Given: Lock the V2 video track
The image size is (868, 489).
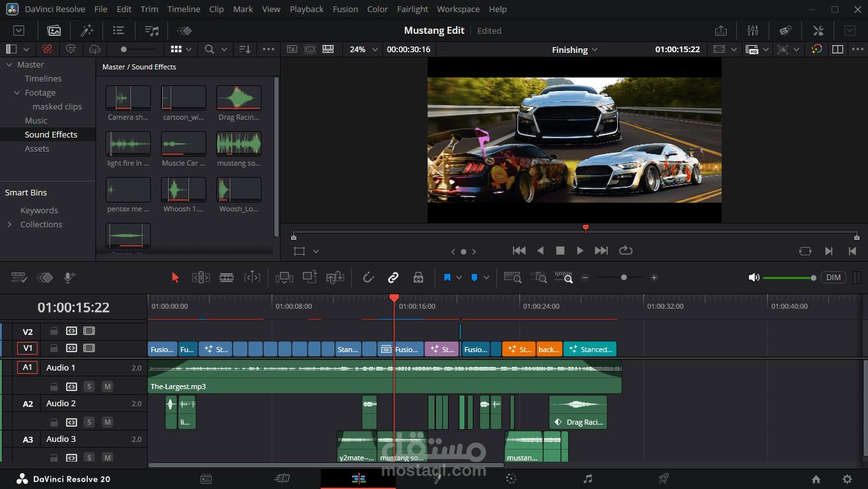Looking at the screenshot, I should [54, 331].
